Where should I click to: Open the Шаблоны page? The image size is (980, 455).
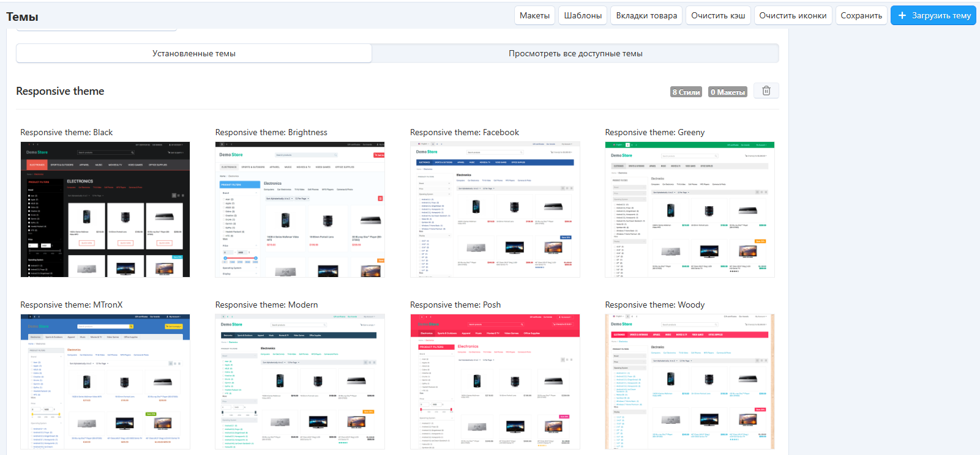point(582,16)
